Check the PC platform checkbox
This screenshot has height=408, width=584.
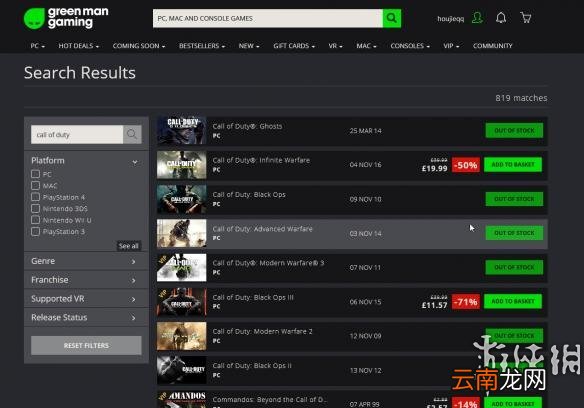click(35, 174)
